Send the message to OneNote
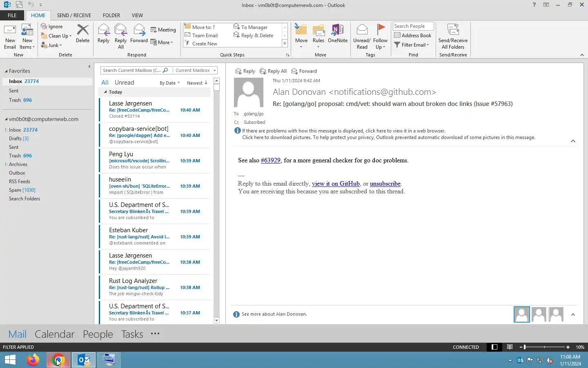 pos(338,34)
